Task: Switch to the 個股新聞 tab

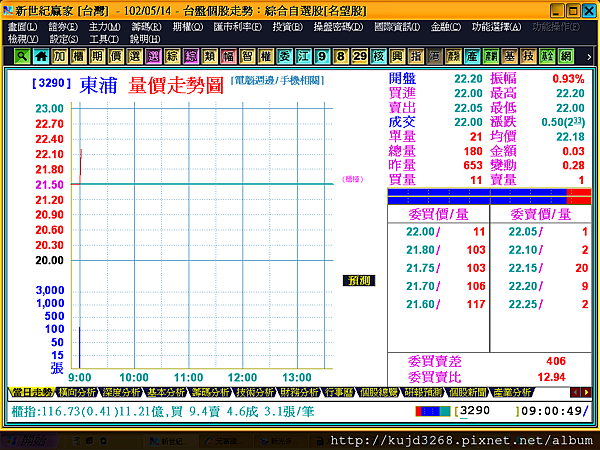Action: [x=467, y=392]
